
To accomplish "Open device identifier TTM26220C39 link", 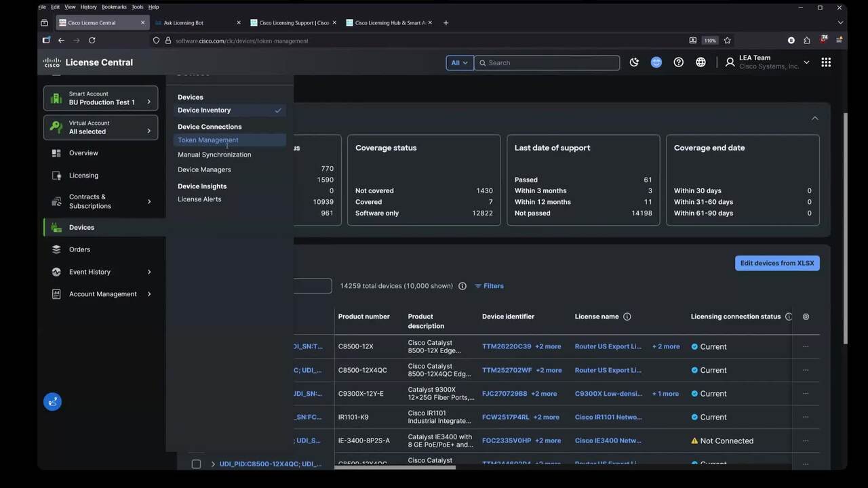I will 507,346.
